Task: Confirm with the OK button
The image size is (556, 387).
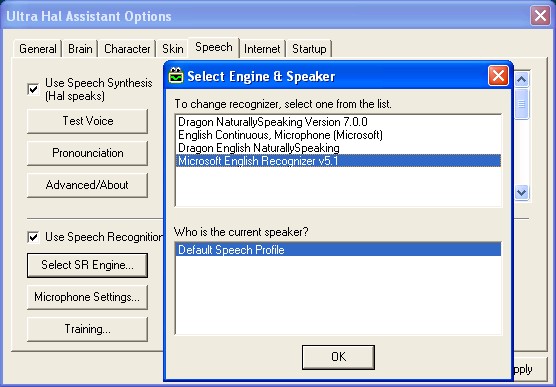Action: (x=338, y=357)
